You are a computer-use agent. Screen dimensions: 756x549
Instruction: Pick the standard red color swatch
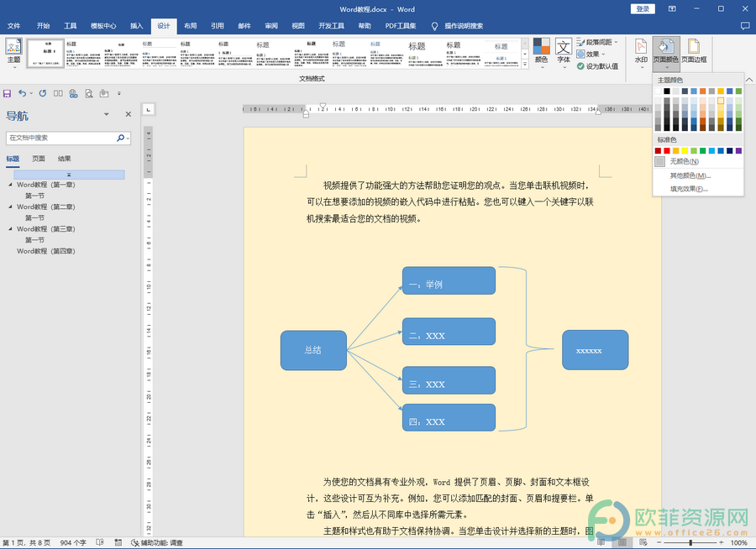point(667,151)
